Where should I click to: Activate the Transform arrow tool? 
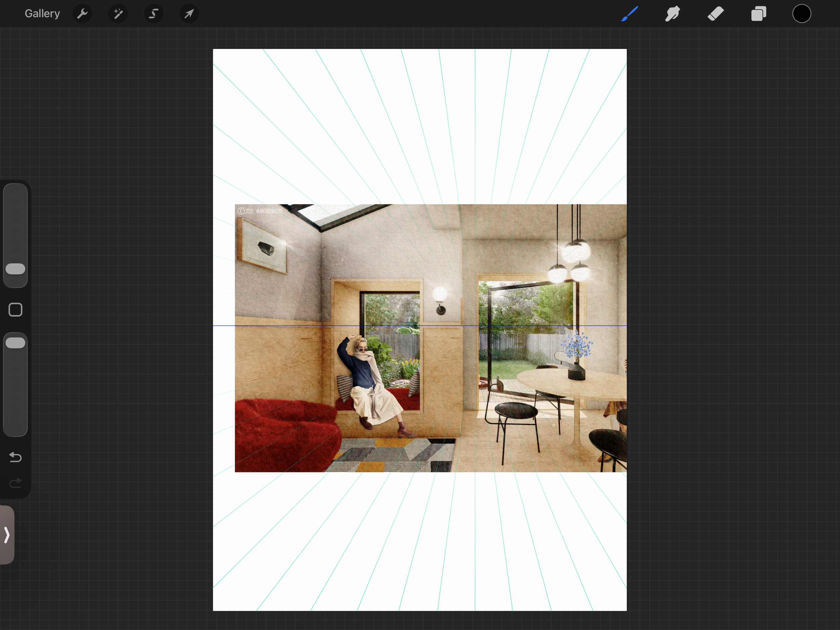189,14
